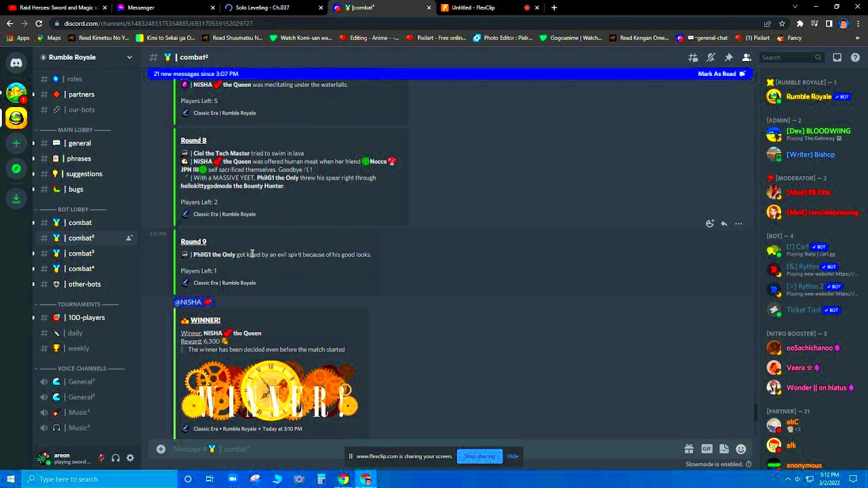868x488 pixels.
Task: Toggle headphones deafen in user panel
Action: [116, 458]
